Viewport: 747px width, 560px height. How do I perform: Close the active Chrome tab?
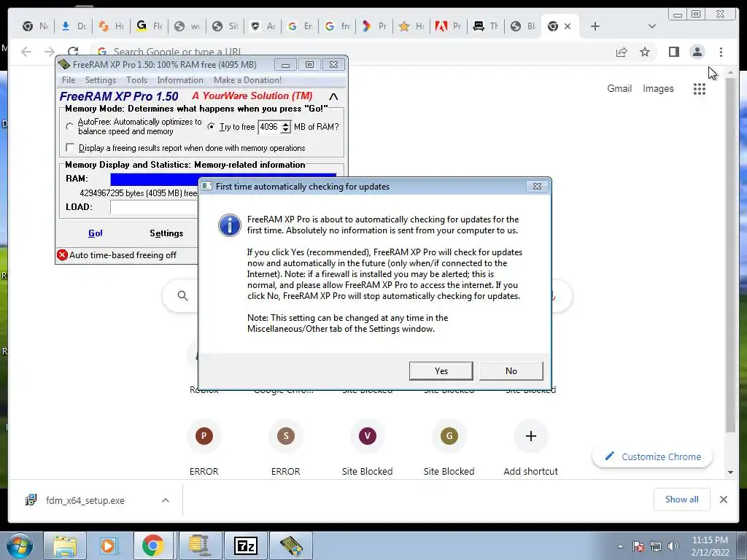568,26
